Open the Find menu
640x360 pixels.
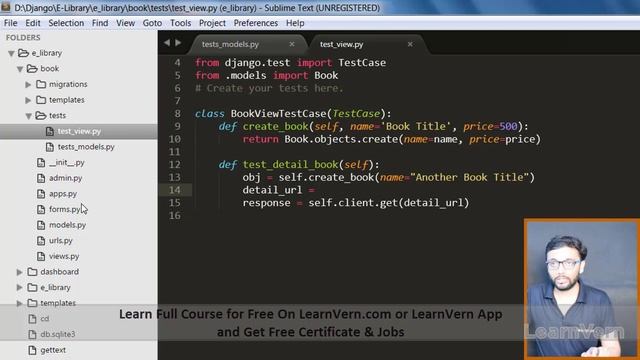click(x=100, y=23)
